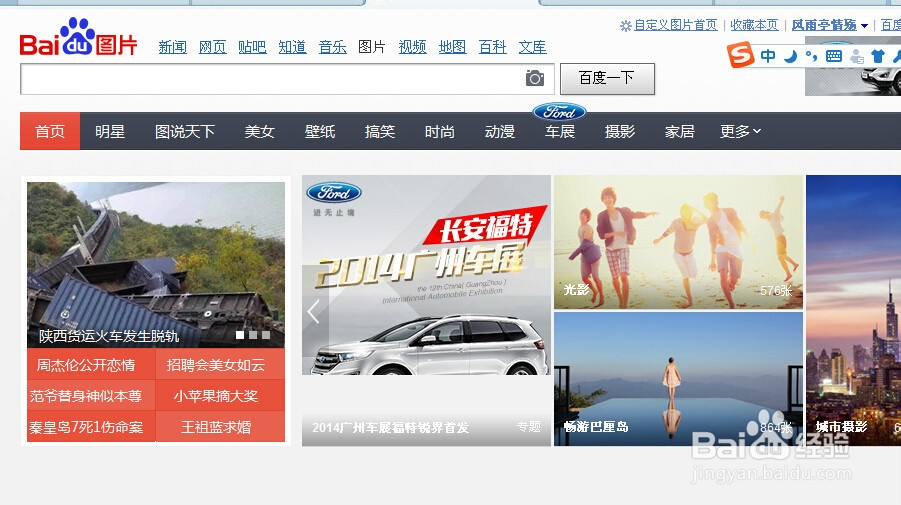This screenshot has height=505, width=901.
Task: Click the previous-slide arrow on Ford banner
Action: point(314,312)
